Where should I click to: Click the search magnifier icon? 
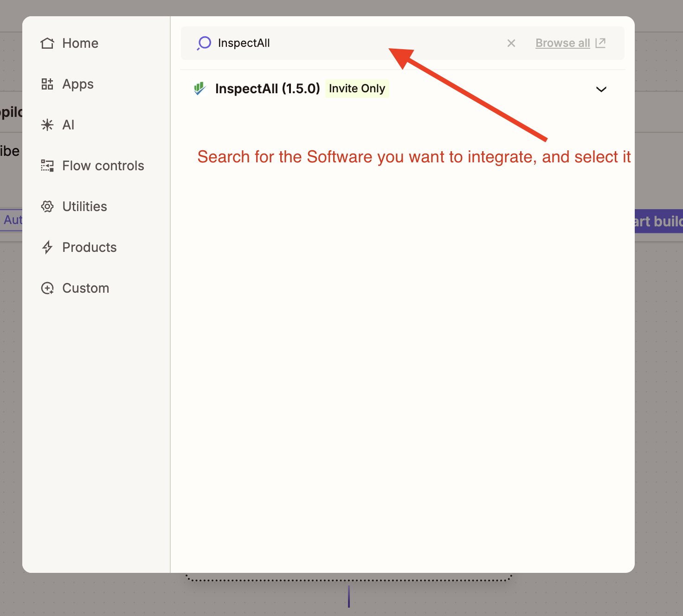pyautogui.click(x=204, y=43)
